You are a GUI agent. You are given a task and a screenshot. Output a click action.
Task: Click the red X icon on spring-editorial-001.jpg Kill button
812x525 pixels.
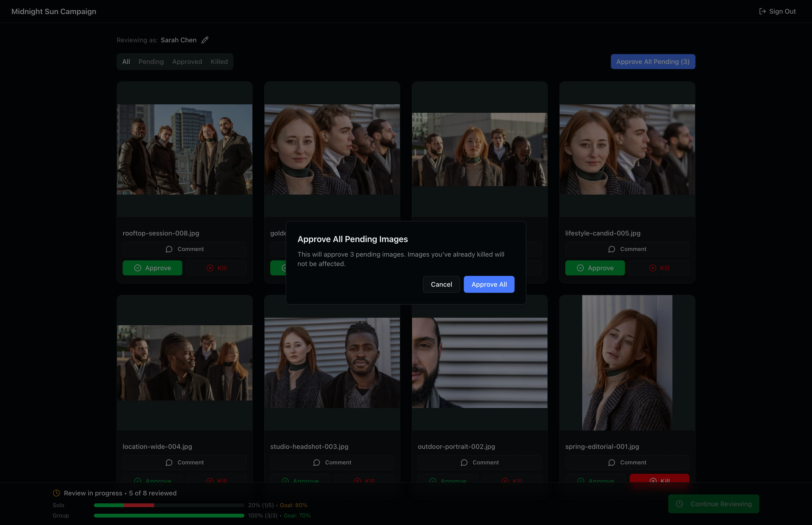click(x=653, y=481)
